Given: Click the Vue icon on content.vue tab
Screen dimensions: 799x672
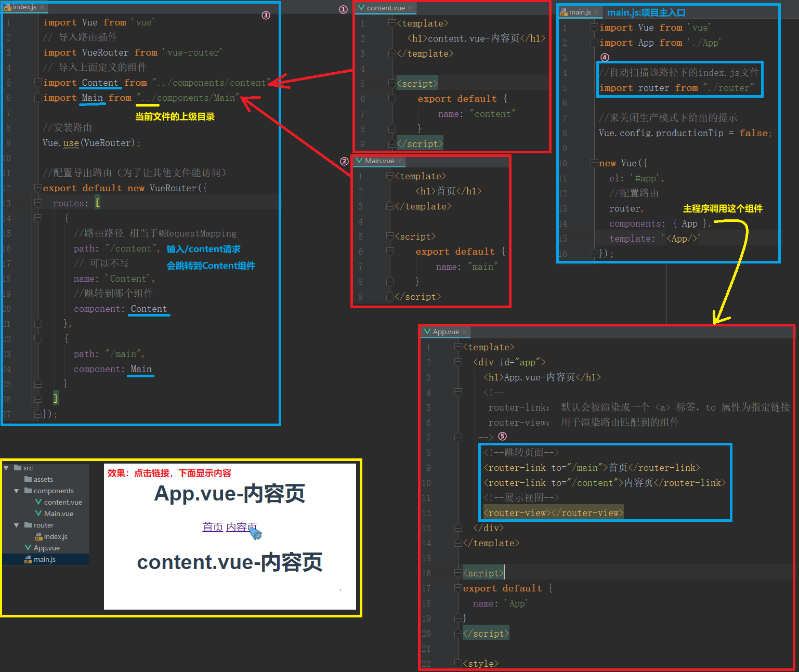Looking at the screenshot, I should (361, 8).
